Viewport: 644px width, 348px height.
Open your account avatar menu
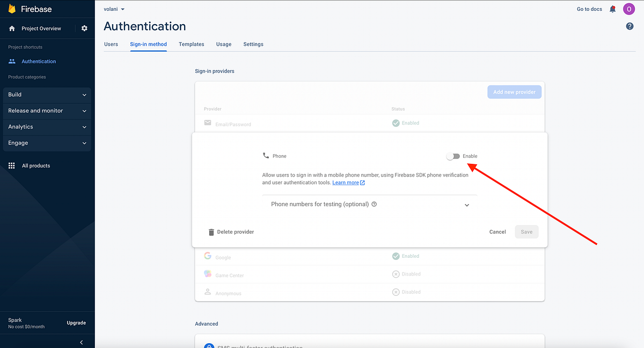click(629, 9)
